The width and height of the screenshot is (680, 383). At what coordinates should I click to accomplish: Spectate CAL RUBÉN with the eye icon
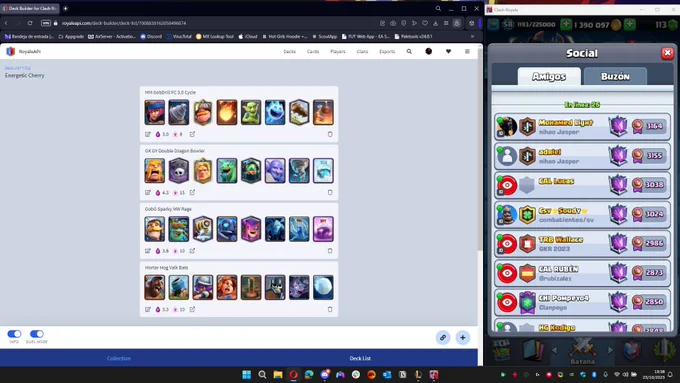click(x=507, y=273)
